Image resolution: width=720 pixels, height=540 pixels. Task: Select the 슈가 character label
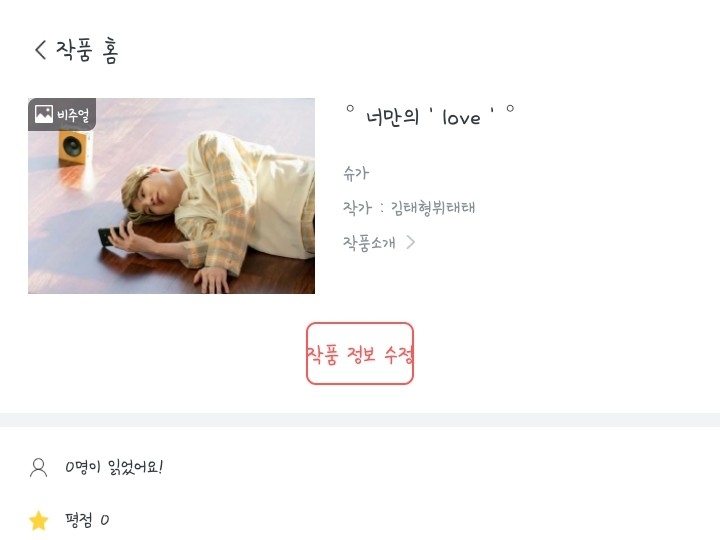[356, 173]
